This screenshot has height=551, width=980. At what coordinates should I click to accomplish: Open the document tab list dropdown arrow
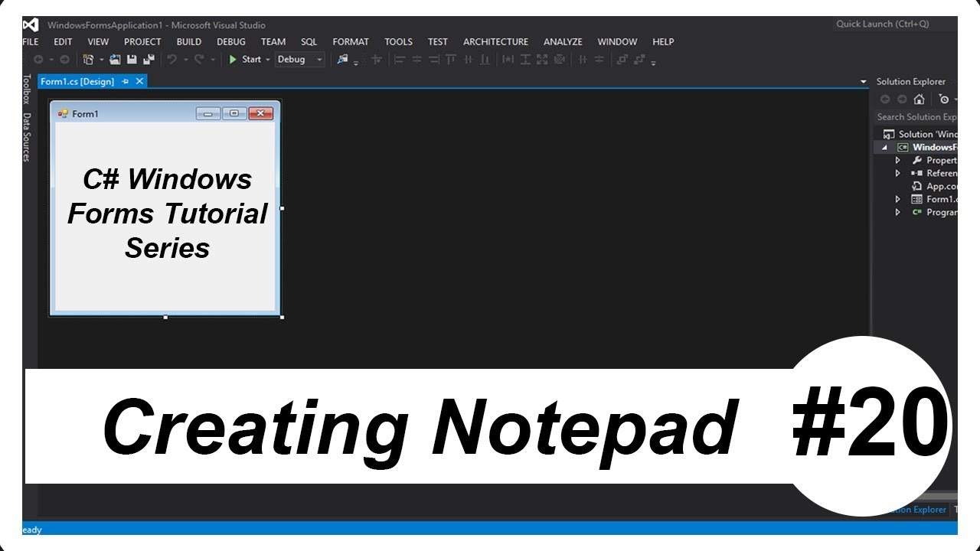click(x=863, y=82)
